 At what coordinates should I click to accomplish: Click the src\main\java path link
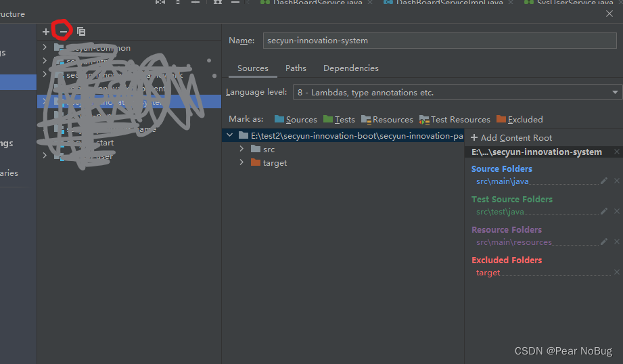pyautogui.click(x=502, y=181)
